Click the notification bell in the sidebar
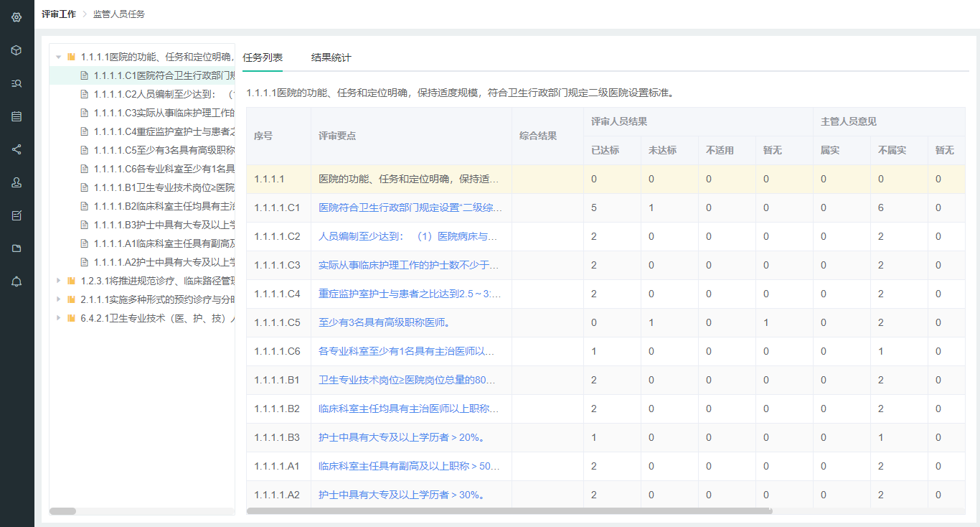 (17, 281)
